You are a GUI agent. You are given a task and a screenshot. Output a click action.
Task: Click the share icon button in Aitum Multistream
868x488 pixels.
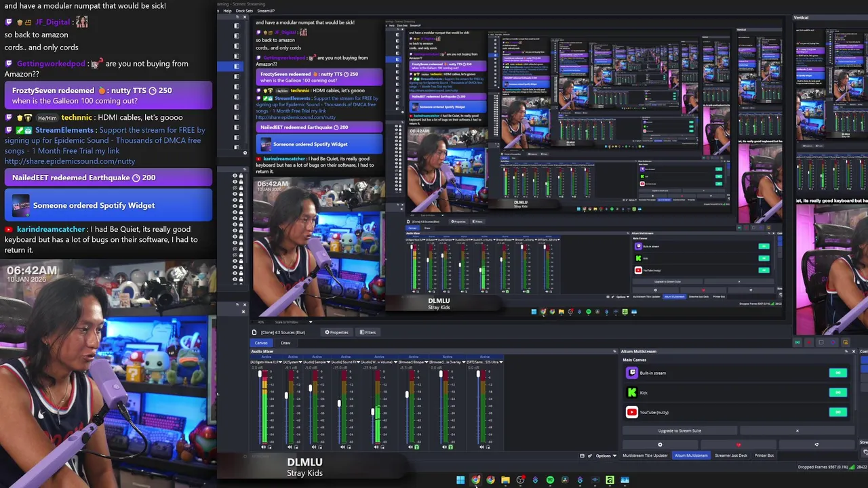pos(816,445)
